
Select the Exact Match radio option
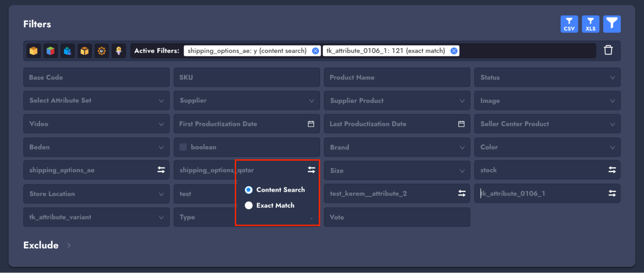[x=248, y=205]
